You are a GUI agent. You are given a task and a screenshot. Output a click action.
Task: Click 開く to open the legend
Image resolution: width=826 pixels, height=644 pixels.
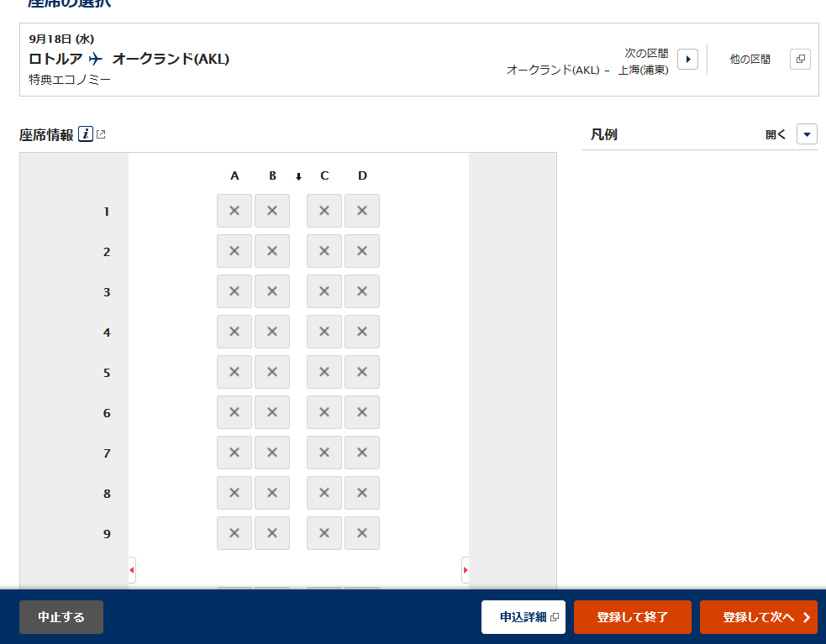pyautogui.click(x=775, y=134)
